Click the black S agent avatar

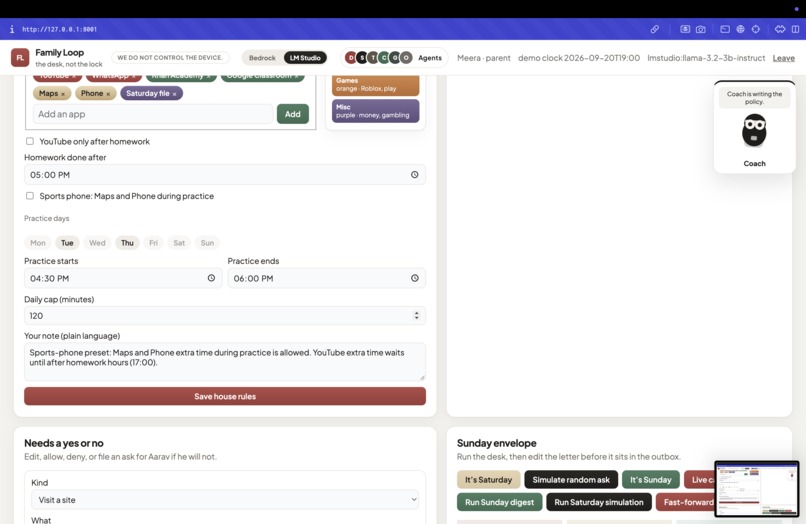coord(362,58)
